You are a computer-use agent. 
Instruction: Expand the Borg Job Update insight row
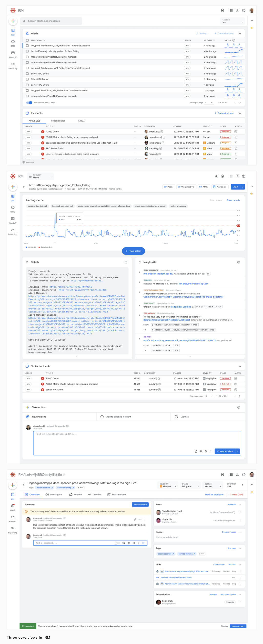point(139,272)
